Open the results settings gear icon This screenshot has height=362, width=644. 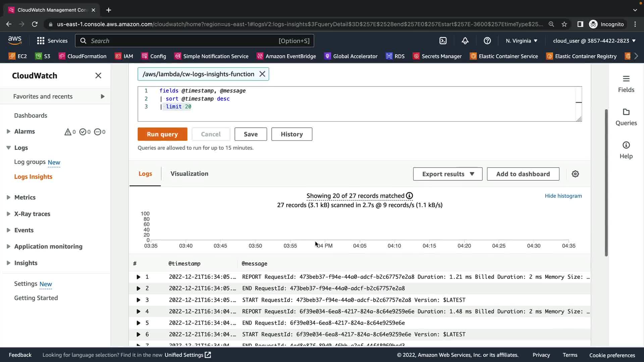click(x=575, y=174)
